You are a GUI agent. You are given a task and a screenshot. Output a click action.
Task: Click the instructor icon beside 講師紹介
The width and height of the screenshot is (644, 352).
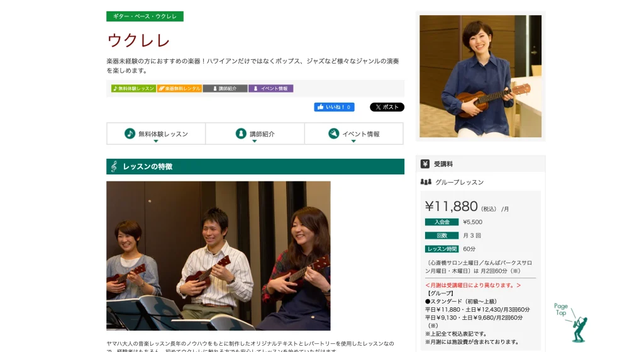tap(241, 133)
